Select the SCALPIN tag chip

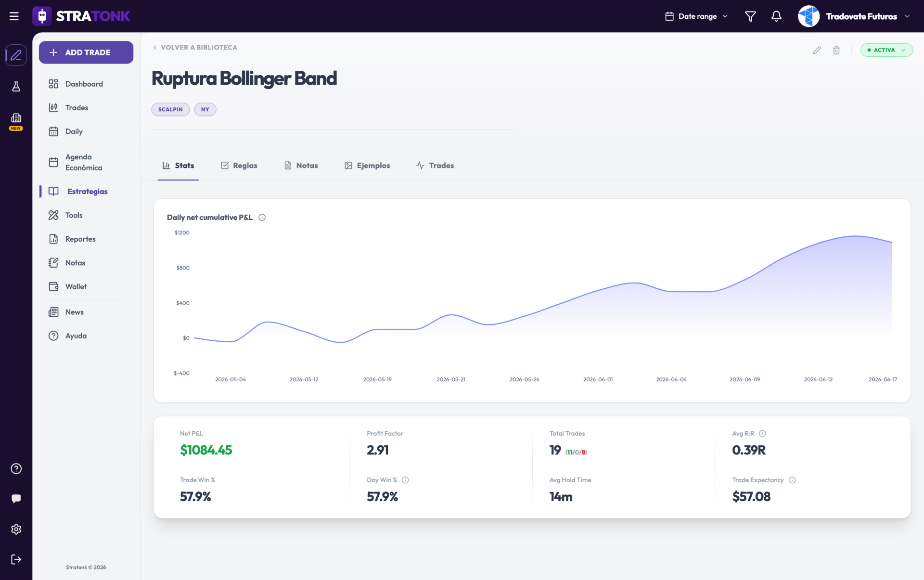pos(170,109)
